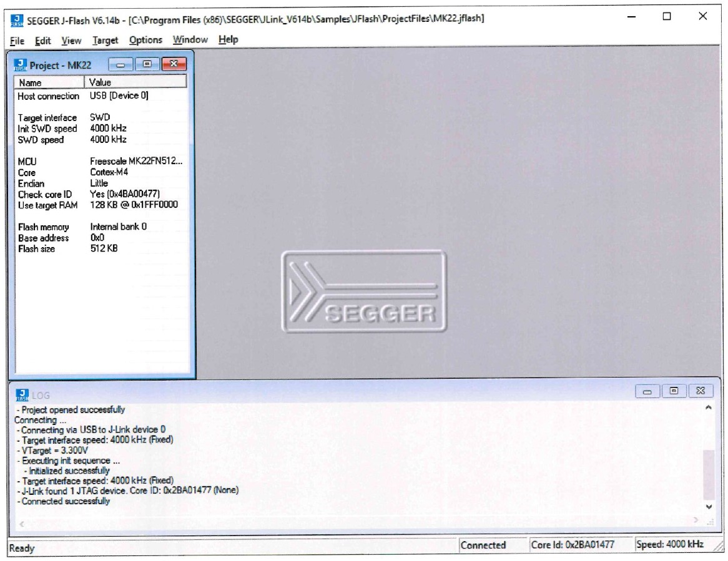Click the Connected status bar field
The height and width of the screenshot is (561, 728).
pos(493,545)
